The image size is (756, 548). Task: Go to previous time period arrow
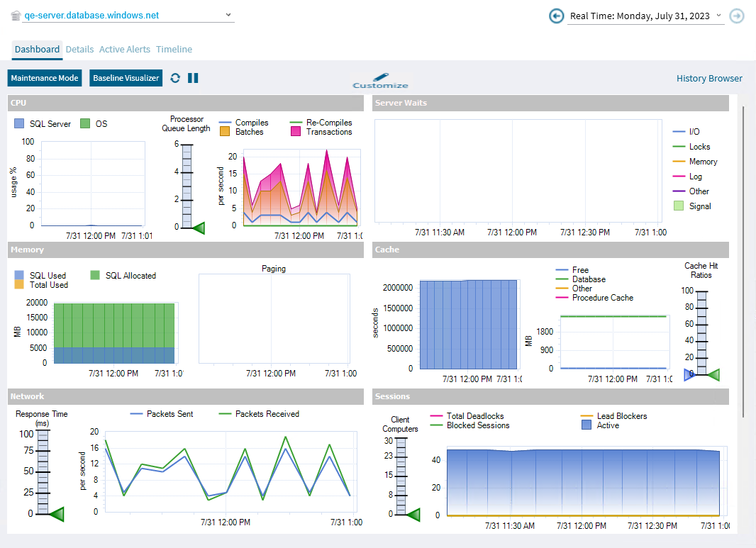tap(557, 16)
